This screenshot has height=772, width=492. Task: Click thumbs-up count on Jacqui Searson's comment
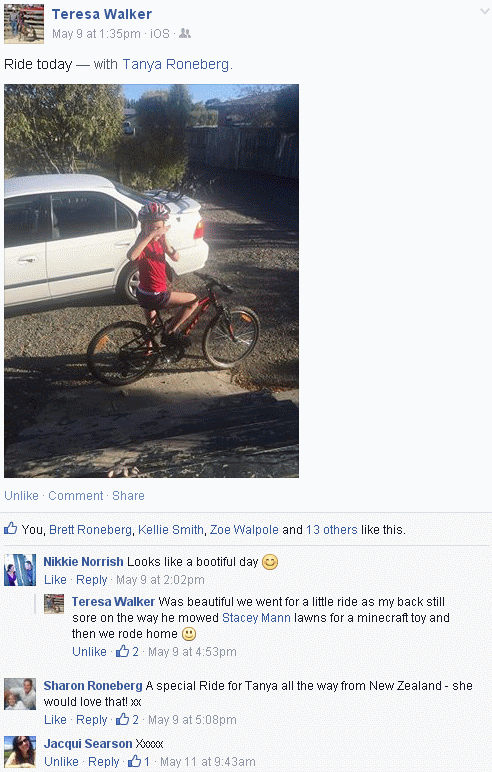point(139,762)
